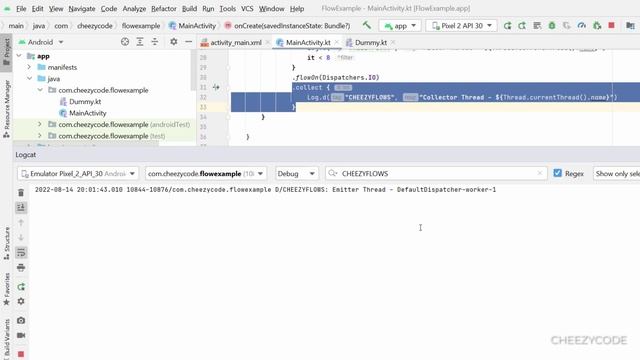Open the Edit menu

(x=37, y=9)
